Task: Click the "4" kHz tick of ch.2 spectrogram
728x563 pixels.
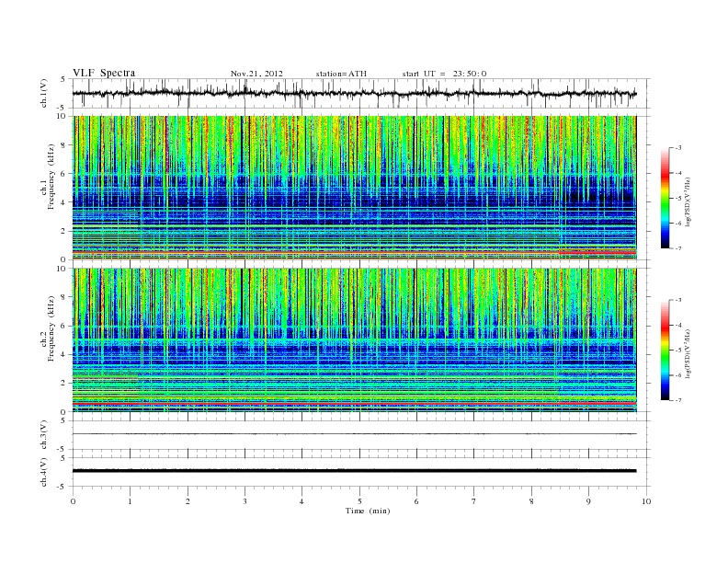Action: [x=63, y=354]
